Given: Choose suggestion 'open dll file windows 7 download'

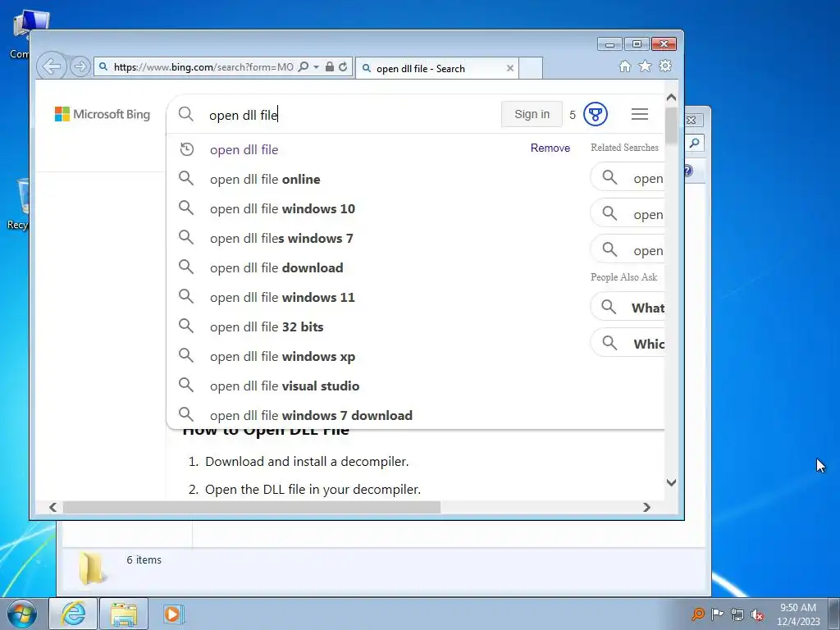Looking at the screenshot, I should pos(311,416).
